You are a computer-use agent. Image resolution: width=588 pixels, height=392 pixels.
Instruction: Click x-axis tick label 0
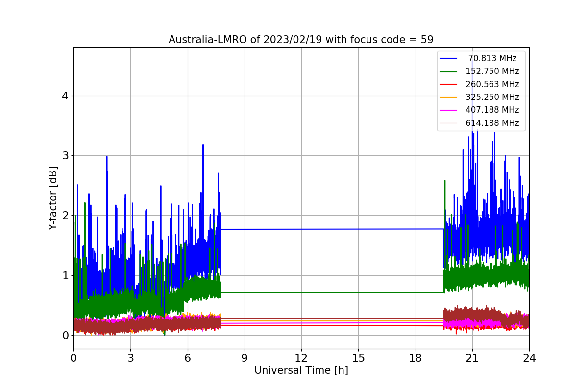pyautogui.click(x=73, y=358)
